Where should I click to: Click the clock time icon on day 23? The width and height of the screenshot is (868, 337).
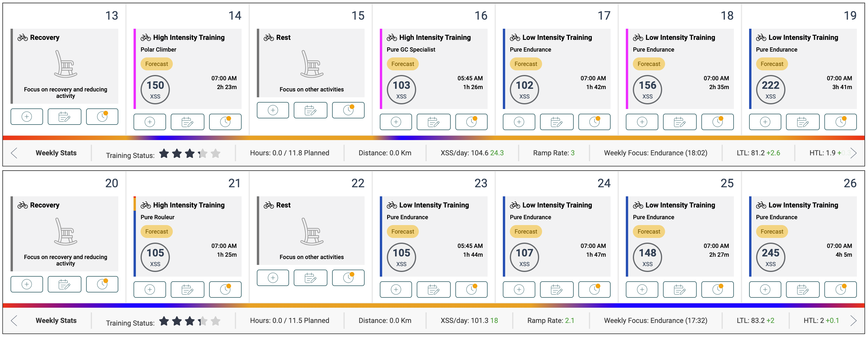[471, 290]
